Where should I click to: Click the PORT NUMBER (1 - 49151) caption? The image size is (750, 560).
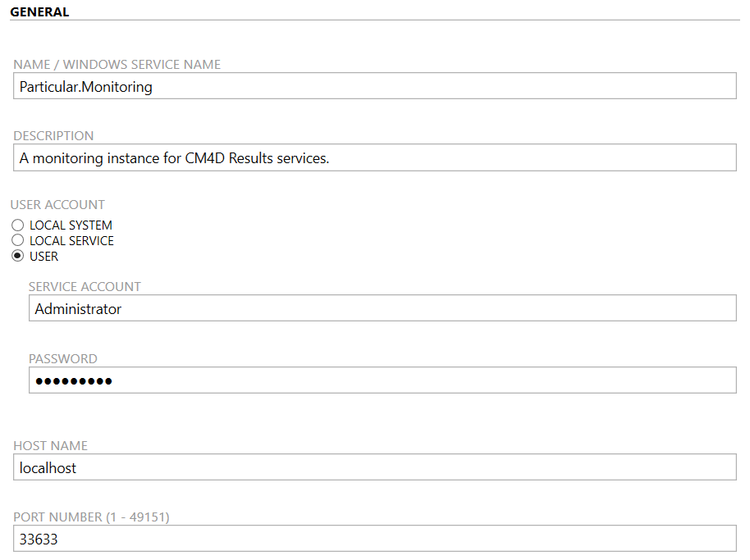[91, 517]
